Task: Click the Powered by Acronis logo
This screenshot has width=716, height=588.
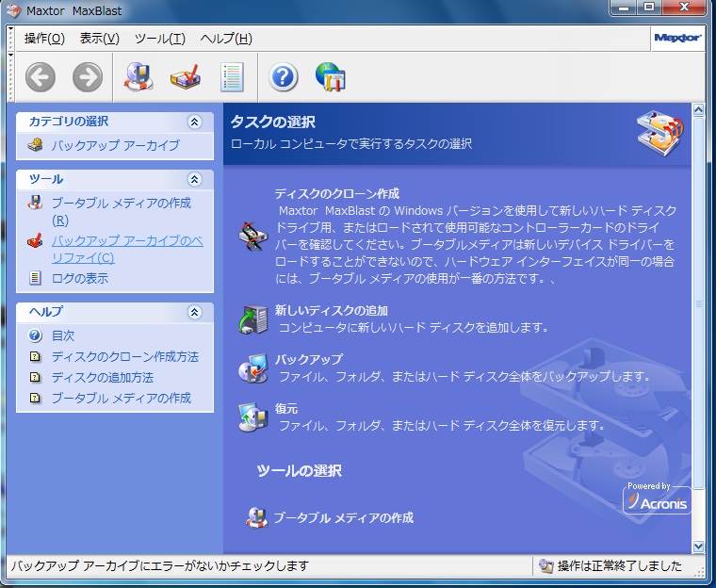Action: click(657, 498)
